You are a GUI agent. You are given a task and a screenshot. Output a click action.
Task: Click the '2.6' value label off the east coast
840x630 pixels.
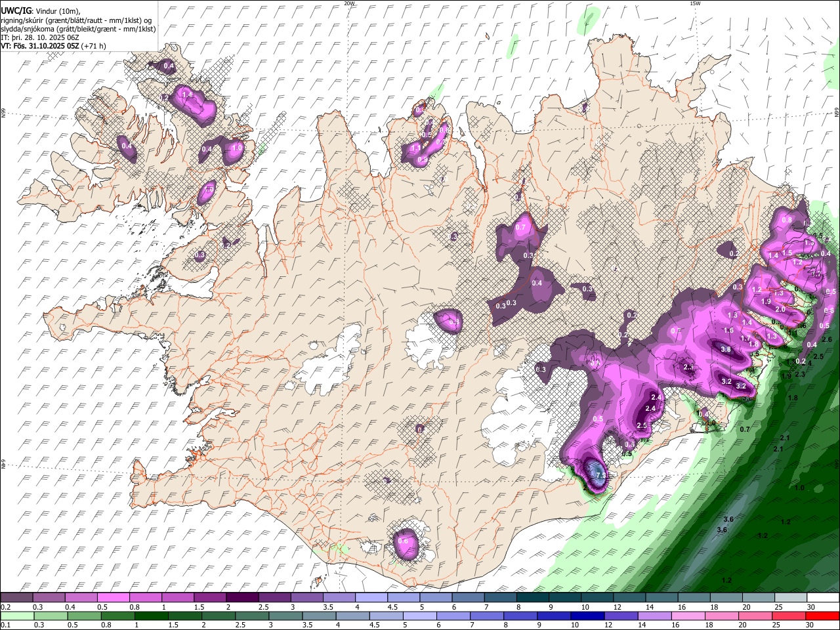coord(827,339)
